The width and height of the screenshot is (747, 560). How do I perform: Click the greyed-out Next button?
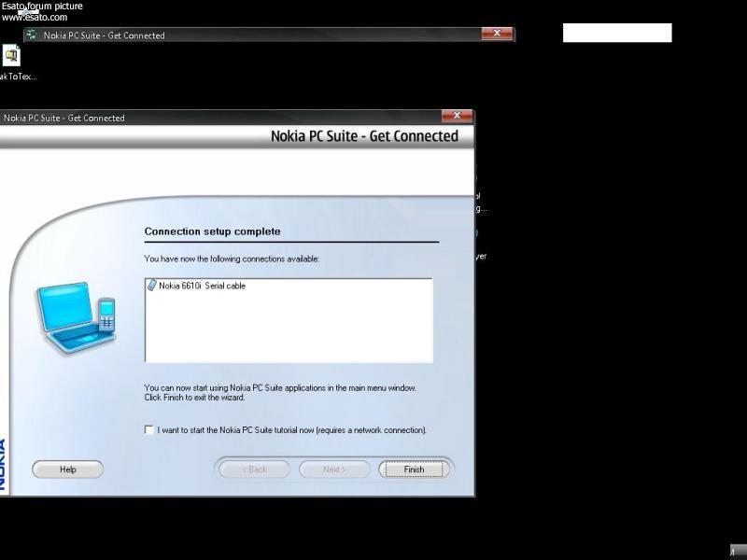(x=334, y=469)
